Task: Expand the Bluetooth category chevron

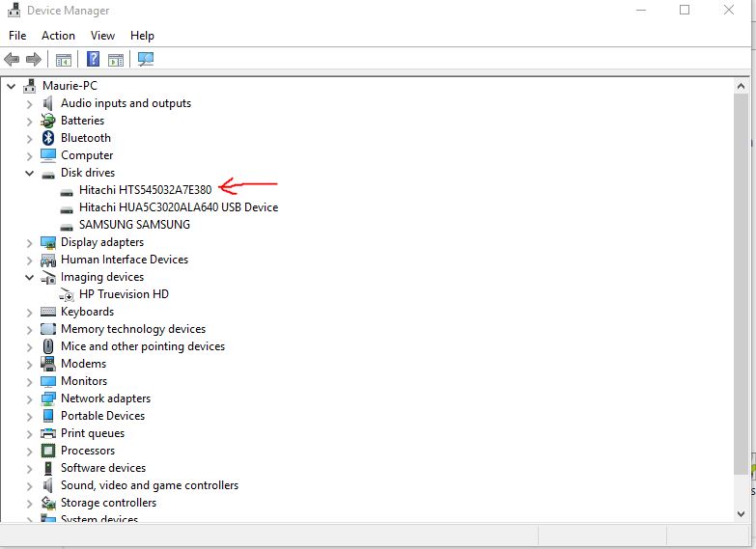Action: click(29, 139)
